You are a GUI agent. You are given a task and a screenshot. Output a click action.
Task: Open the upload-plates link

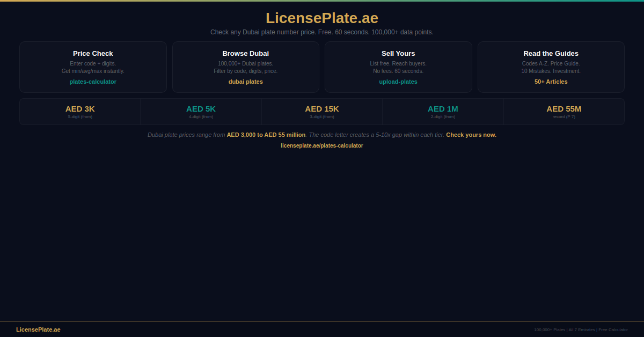[398, 82]
